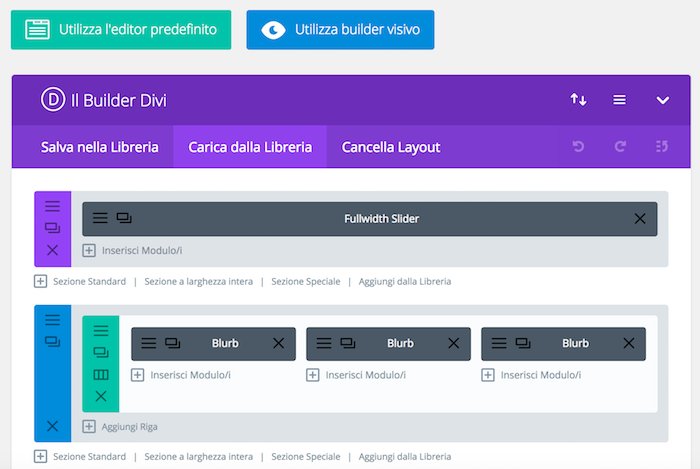700x469 pixels.
Task: Duplicate the first Blurb module
Action: pos(172,343)
